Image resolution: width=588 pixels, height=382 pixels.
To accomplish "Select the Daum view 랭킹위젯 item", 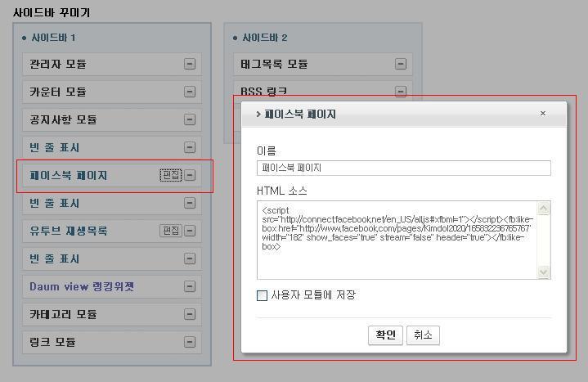I will 112,286.
